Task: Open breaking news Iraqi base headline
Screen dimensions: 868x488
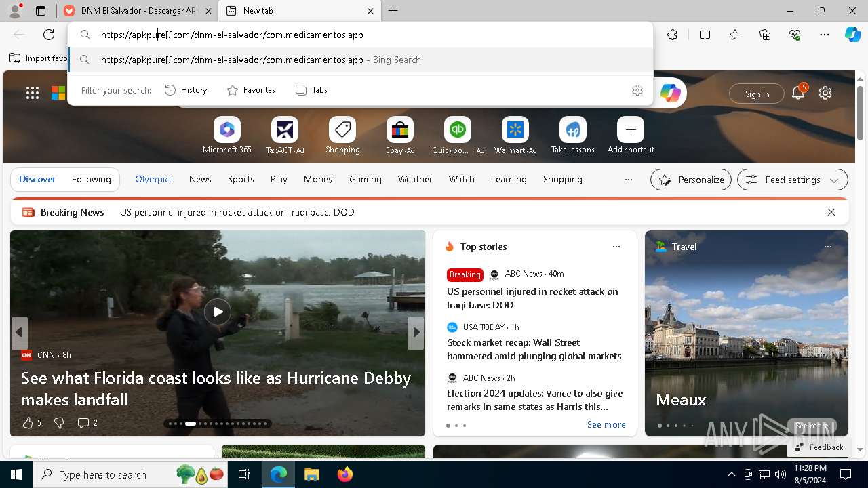Action: tap(237, 212)
